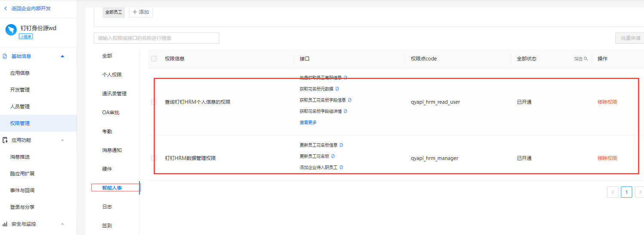Click the 钉钉身份源wd app logo
Screen dimensions: 644x235
click(11, 30)
